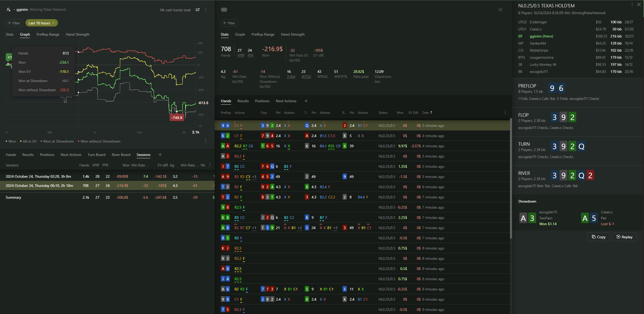Click the Won column header in hands table

pos(400,113)
